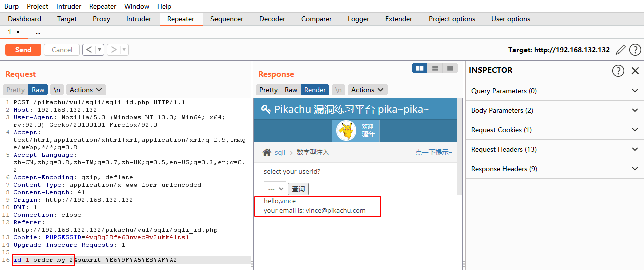Expand Request Cookies (1) section

pos(555,130)
